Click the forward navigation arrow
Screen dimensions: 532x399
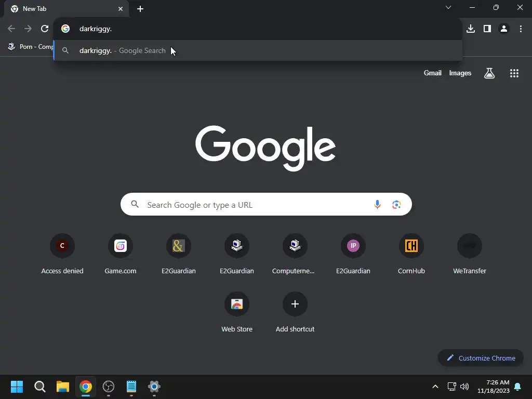28,29
